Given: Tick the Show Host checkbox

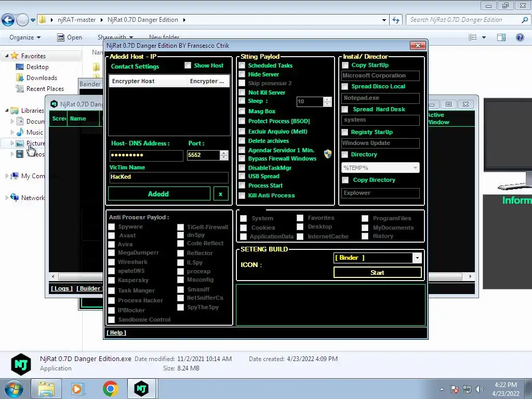Looking at the screenshot, I should tap(188, 65).
